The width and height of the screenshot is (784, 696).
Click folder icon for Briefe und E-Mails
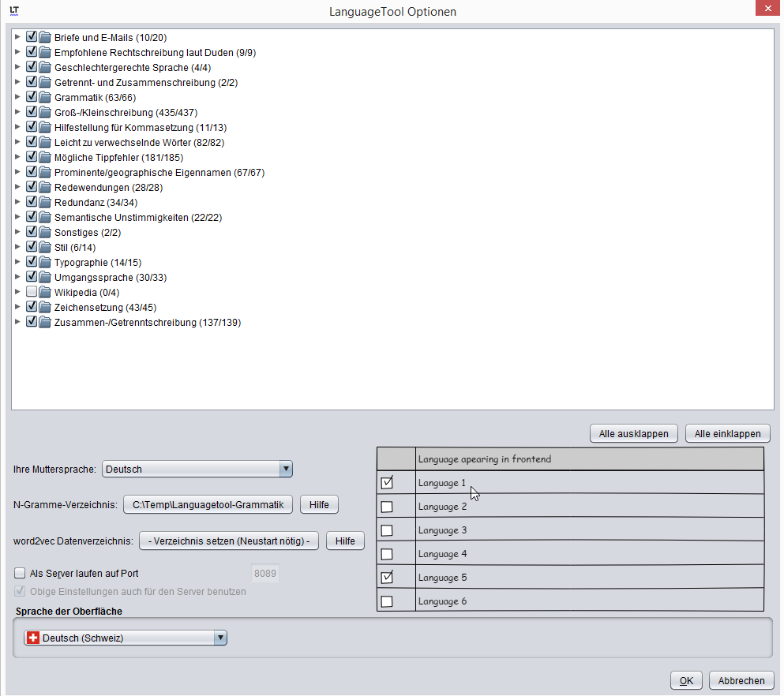point(45,37)
